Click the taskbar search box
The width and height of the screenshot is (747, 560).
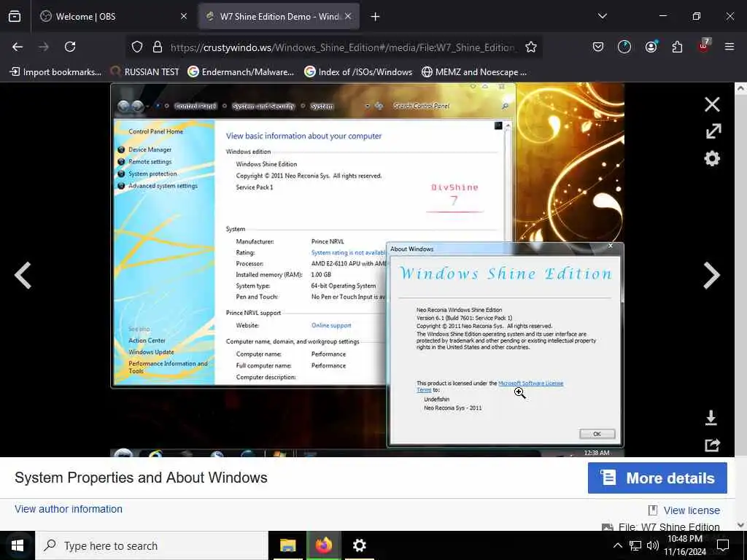[x=152, y=545]
